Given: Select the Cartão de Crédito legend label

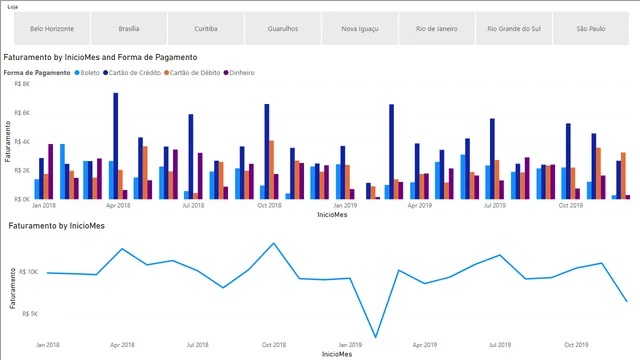Looking at the screenshot, I should [135, 73].
